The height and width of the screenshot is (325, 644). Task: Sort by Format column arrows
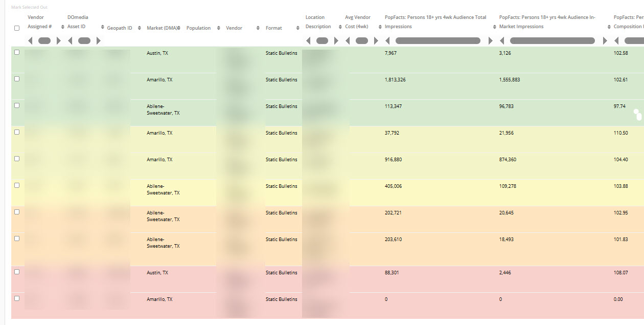point(298,28)
